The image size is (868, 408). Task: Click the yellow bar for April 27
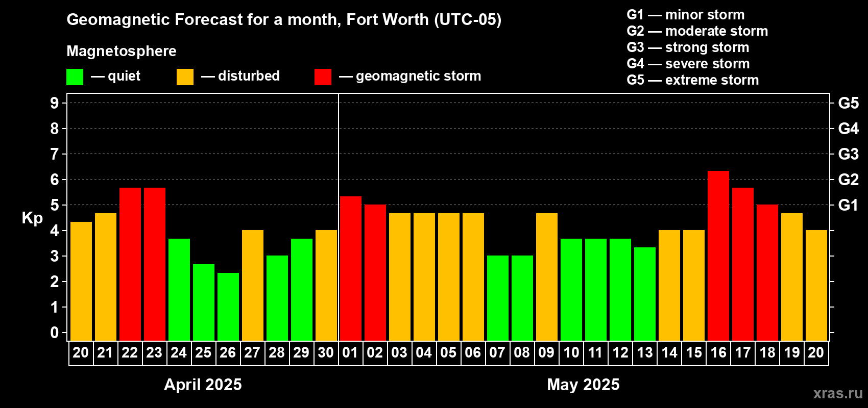point(253,286)
